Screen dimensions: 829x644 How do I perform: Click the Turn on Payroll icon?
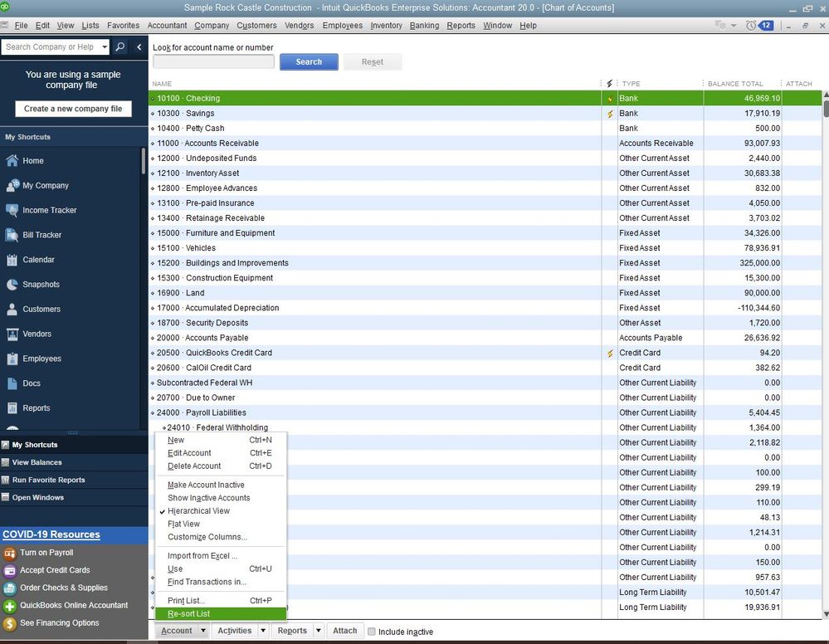click(x=9, y=553)
